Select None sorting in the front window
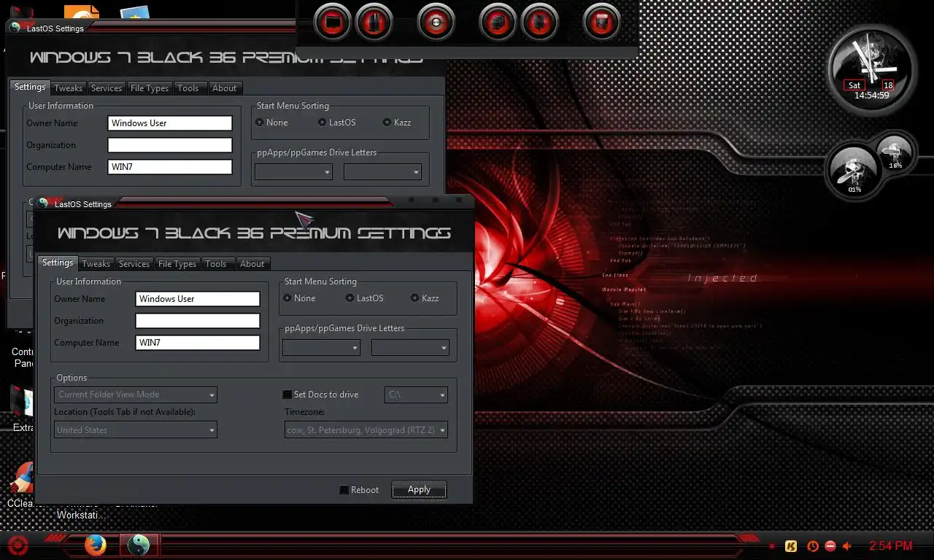Screen dimensions: 934x560 click(x=287, y=298)
